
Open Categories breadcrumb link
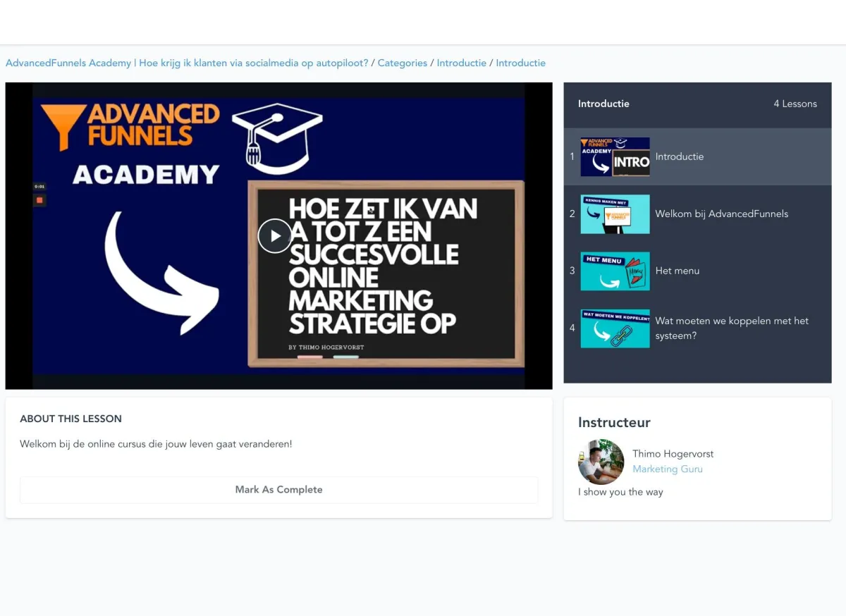[403, 63]
